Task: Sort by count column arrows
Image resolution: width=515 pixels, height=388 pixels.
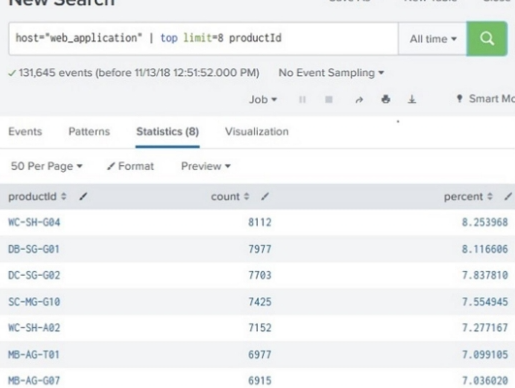Action: click(x=246, y=196)
